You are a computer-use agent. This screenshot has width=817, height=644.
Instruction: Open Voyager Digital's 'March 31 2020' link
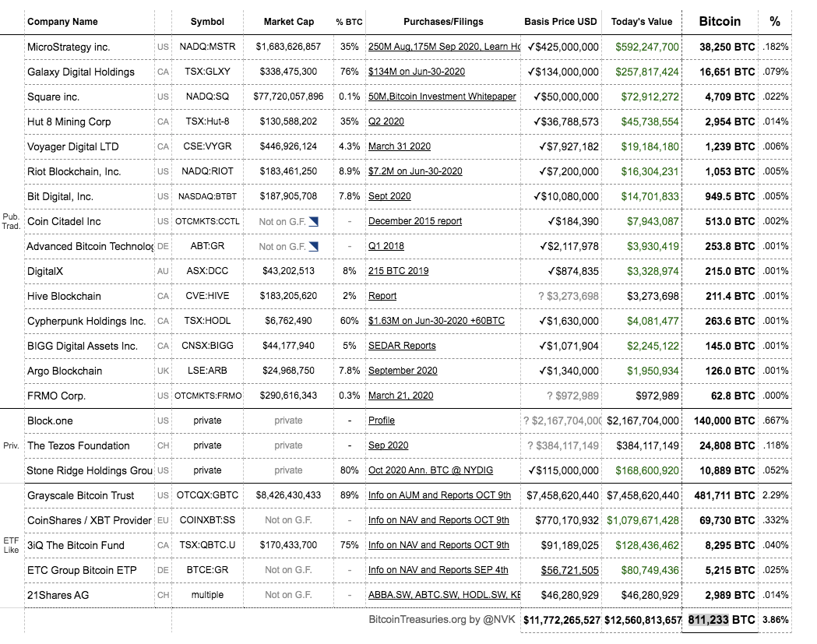399,146
